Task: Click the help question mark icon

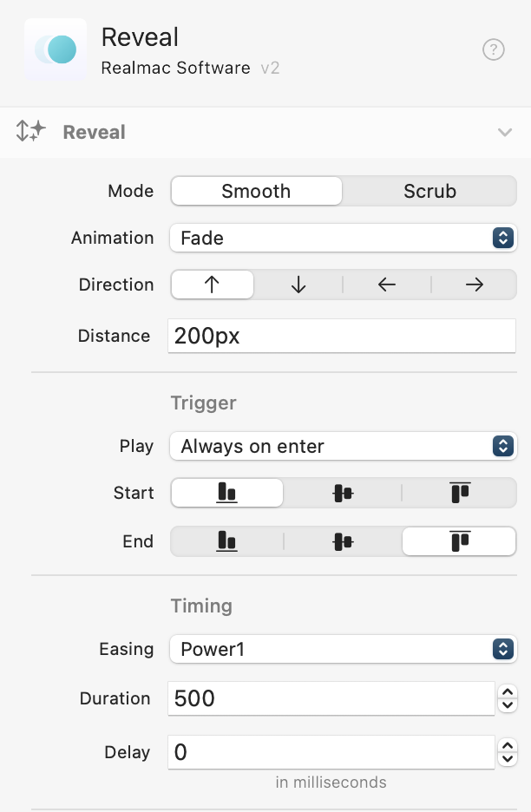Action: (493, 50)
